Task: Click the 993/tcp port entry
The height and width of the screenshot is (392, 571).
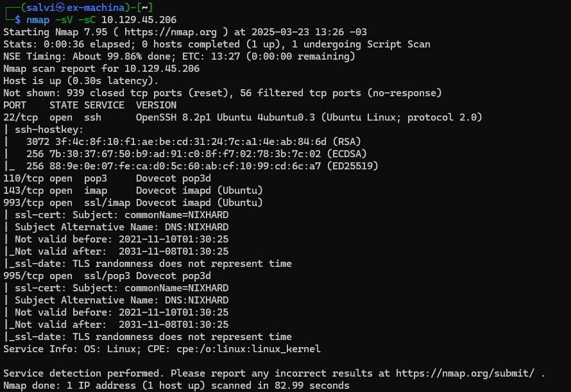Action: (23, 203)
